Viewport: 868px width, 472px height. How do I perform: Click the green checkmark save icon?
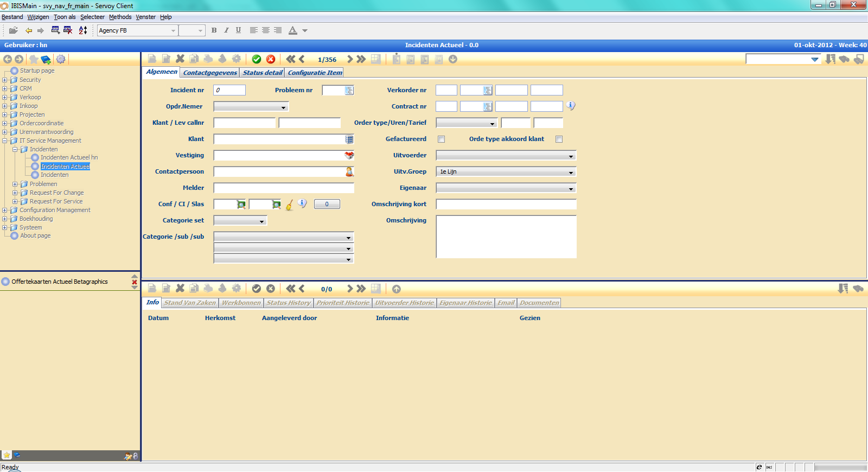257,59
